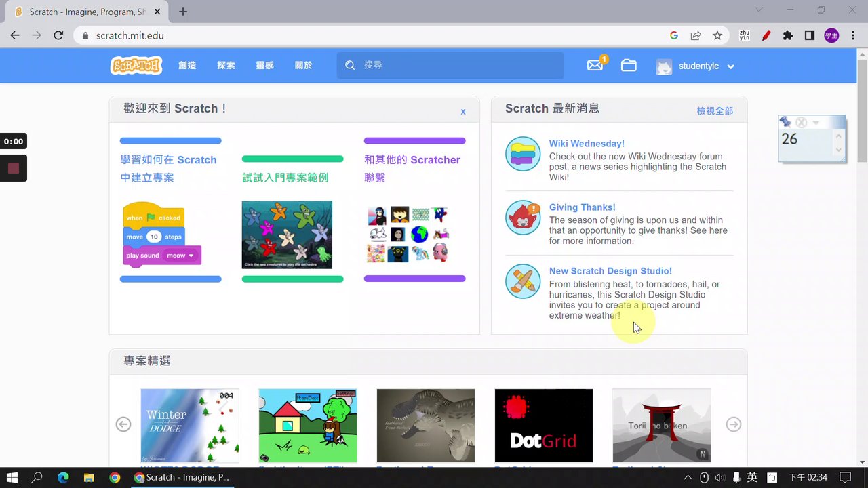868x488 pixels.
Task: Dismiss the welcome panel with x
Action: [463, 111]
